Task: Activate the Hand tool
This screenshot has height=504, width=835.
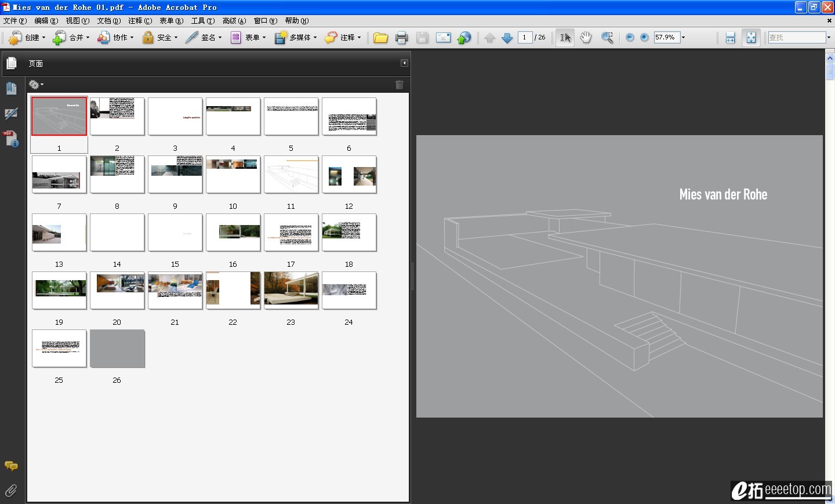Action: (x=586, y=38)
